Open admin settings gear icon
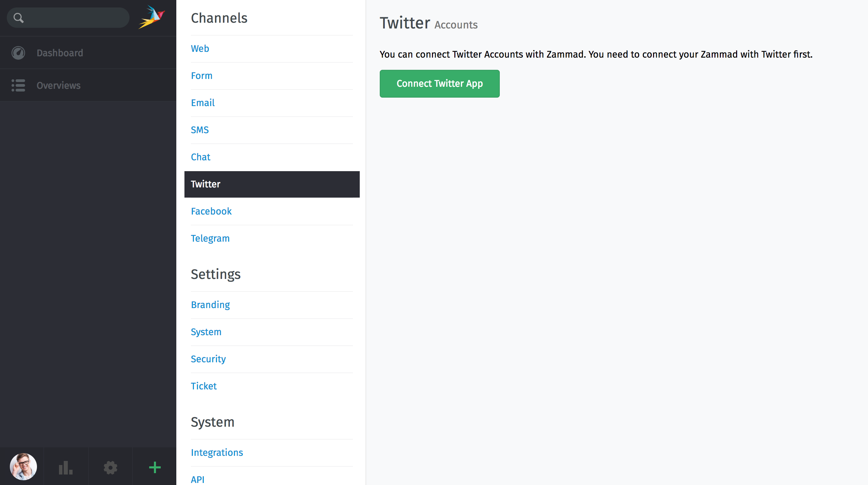The width and height of the screenshot is (868, 485). click(110, 468)
